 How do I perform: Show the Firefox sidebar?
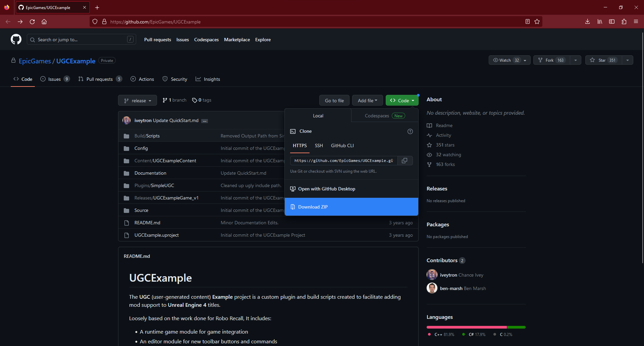pyautogui.click(x=612, y=21)
